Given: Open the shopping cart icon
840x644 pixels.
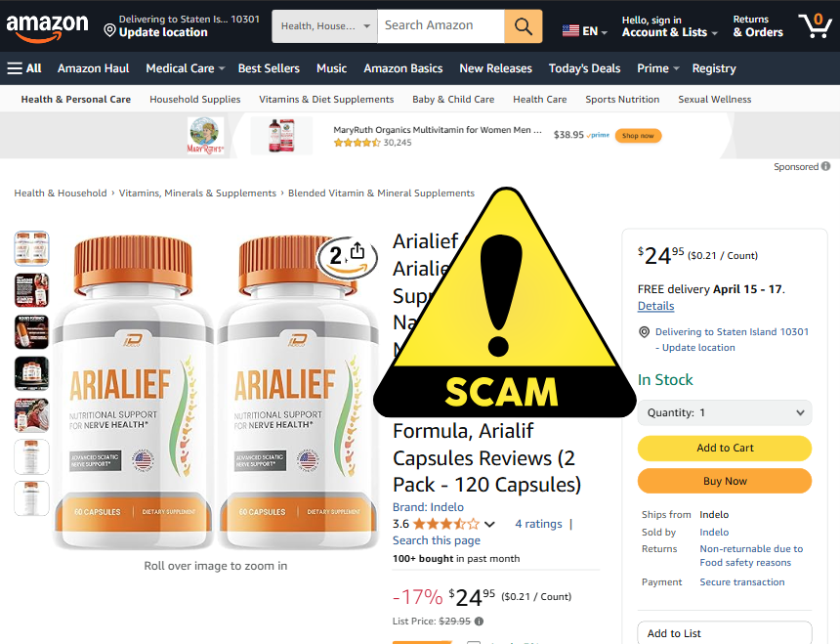Looking at the screenshot, I should pyautogui.click(x=816, y=25).
